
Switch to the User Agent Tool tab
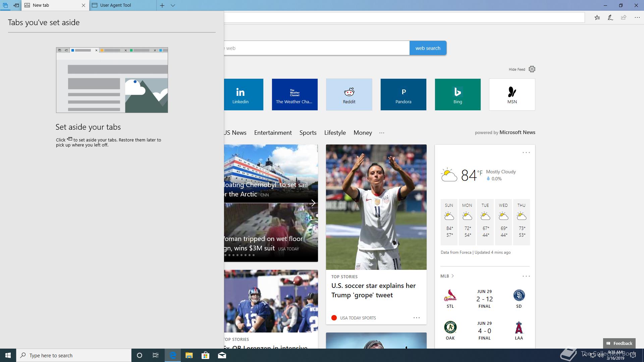[116, 5]
